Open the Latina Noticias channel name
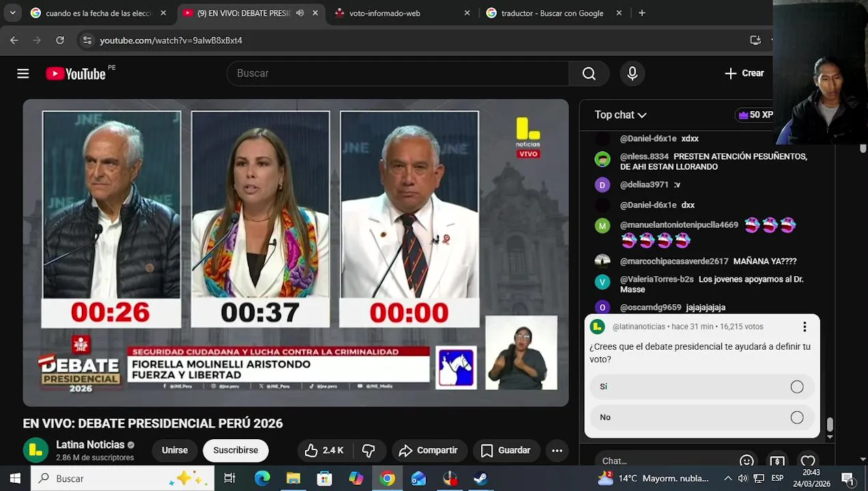 click(90, 445)
